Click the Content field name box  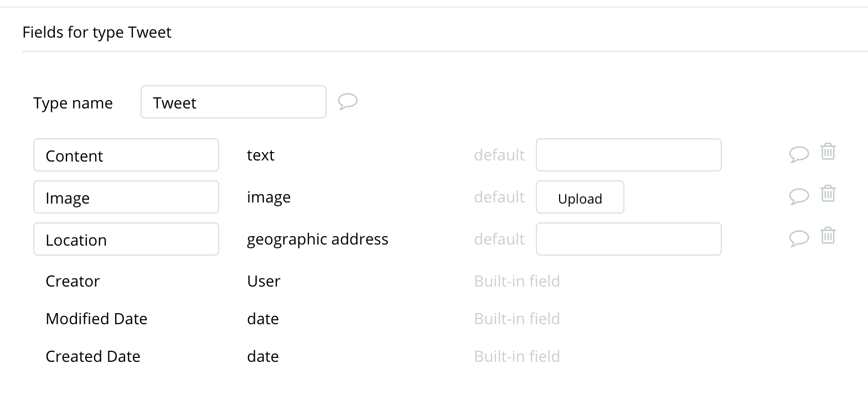pyautogui.click(x=126, y=155)
